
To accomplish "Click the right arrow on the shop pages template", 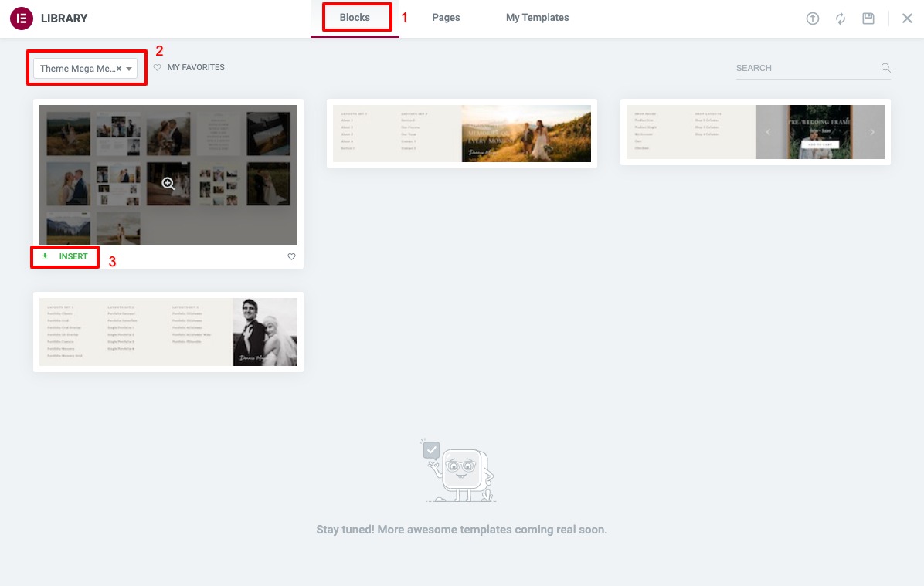I will click(872, 132).
